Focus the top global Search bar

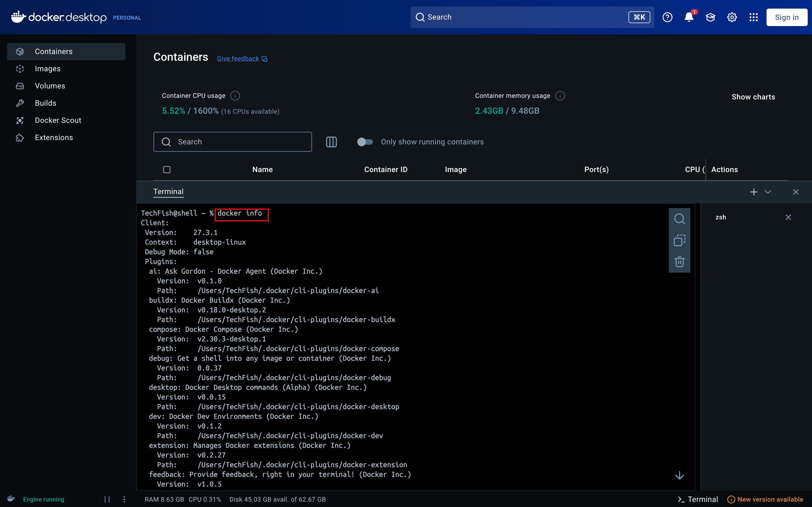click(x=532, y=17)
